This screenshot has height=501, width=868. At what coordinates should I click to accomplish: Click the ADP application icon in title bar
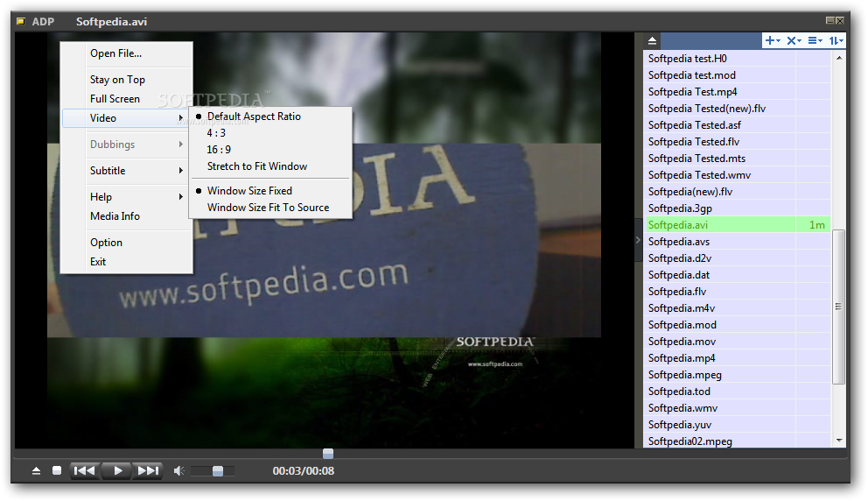point(21,22)
